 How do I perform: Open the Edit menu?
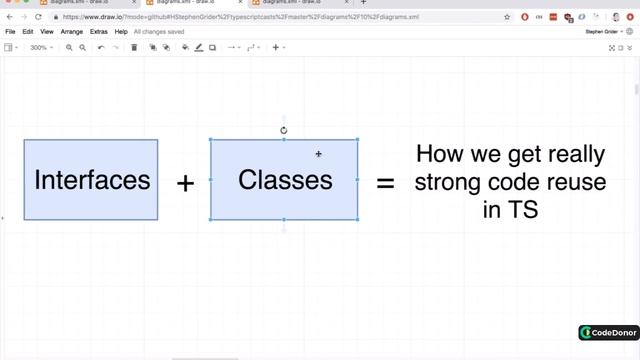[28, 31]
